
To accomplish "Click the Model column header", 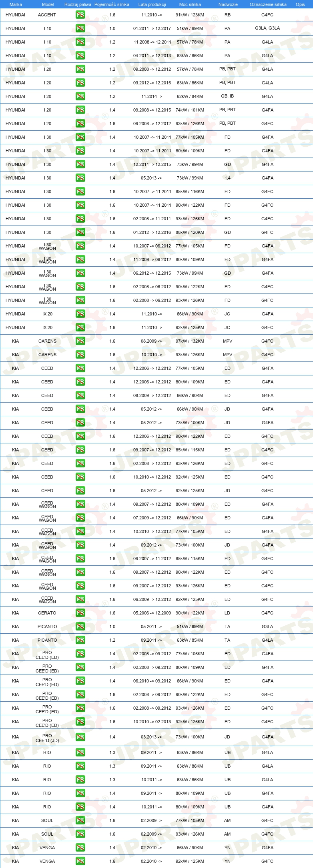I will [48, 4].
